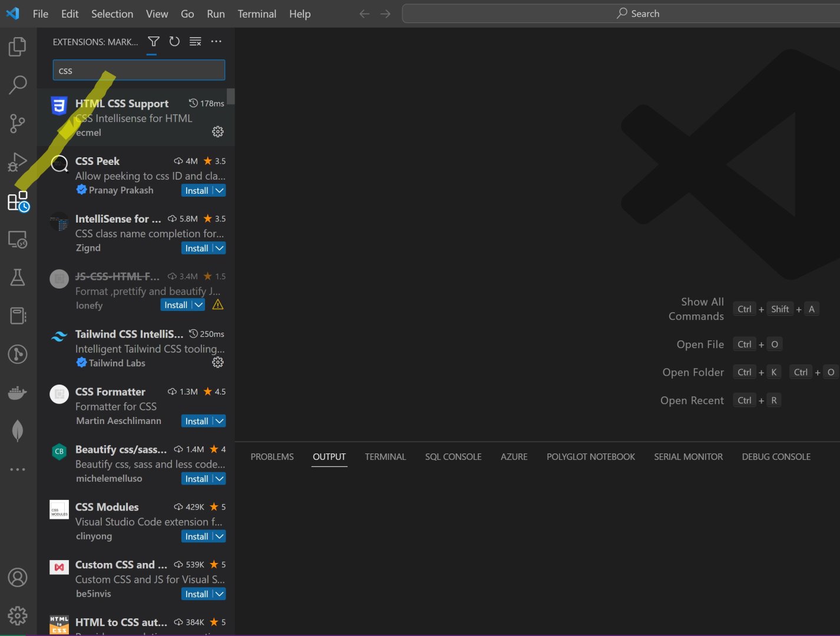840x636 pixels.
Task: Expand install options for lonefy extension
Action: point(199,305)
